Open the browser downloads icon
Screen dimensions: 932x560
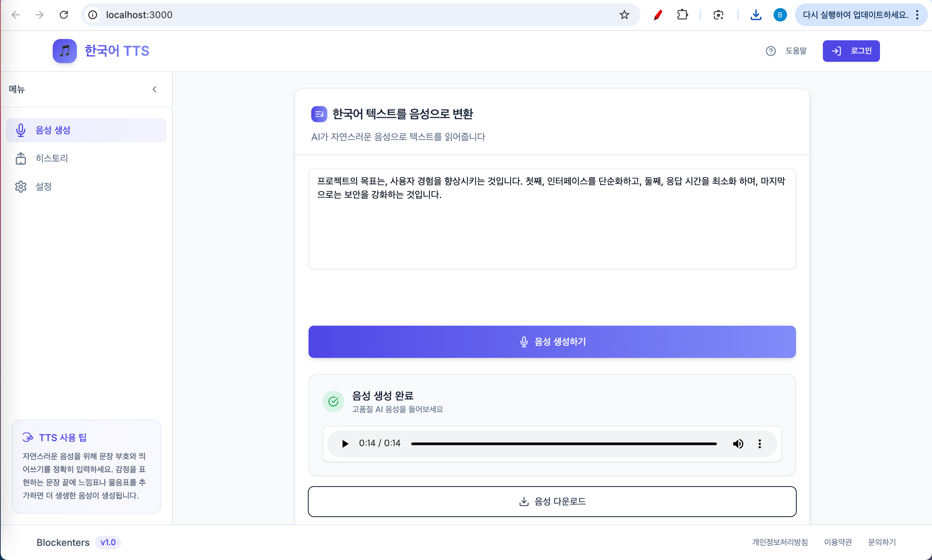755,15
